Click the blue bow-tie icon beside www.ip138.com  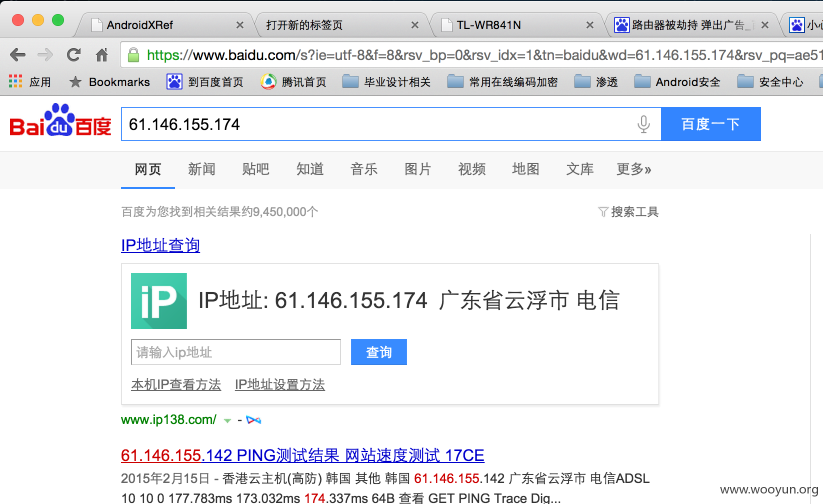point(253,420)
